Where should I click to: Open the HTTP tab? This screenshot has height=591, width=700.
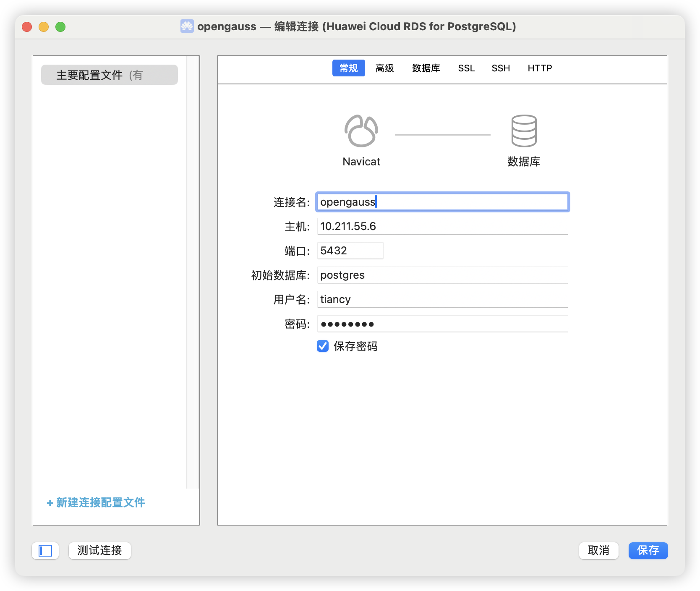[x=540, y=68]
